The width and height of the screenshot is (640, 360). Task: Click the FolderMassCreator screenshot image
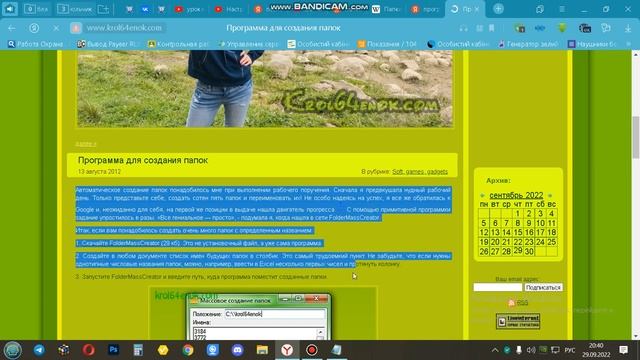pos(263,313)
